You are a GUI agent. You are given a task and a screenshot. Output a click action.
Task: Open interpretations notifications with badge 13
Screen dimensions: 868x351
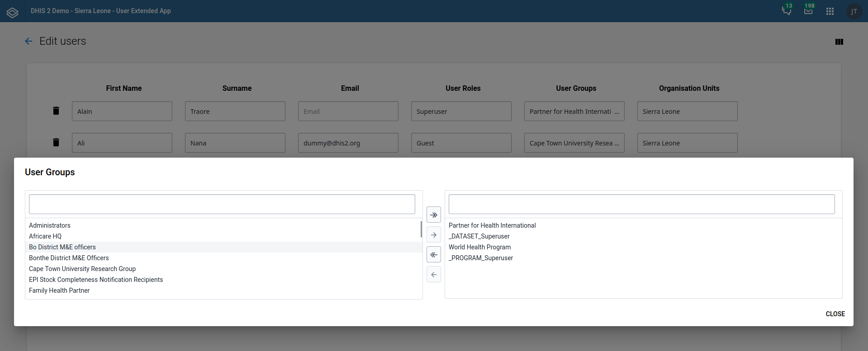pyautogui.click(x=787, y=10)
